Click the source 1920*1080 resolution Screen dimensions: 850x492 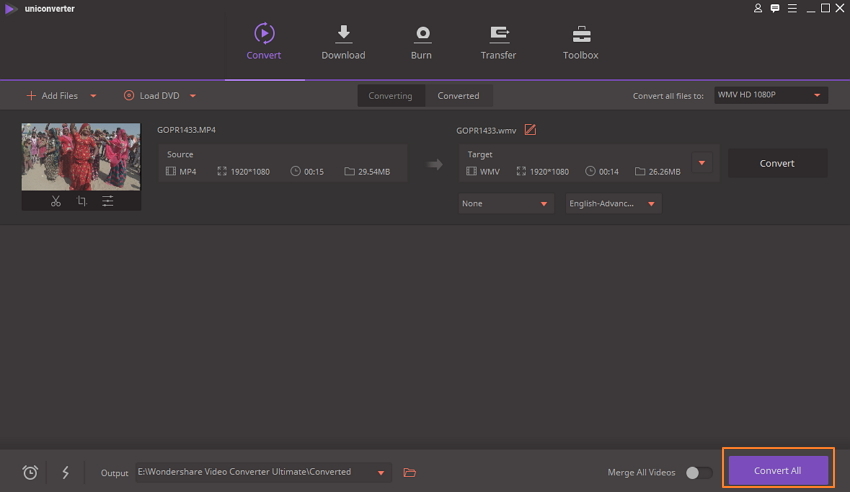[243, 171]
